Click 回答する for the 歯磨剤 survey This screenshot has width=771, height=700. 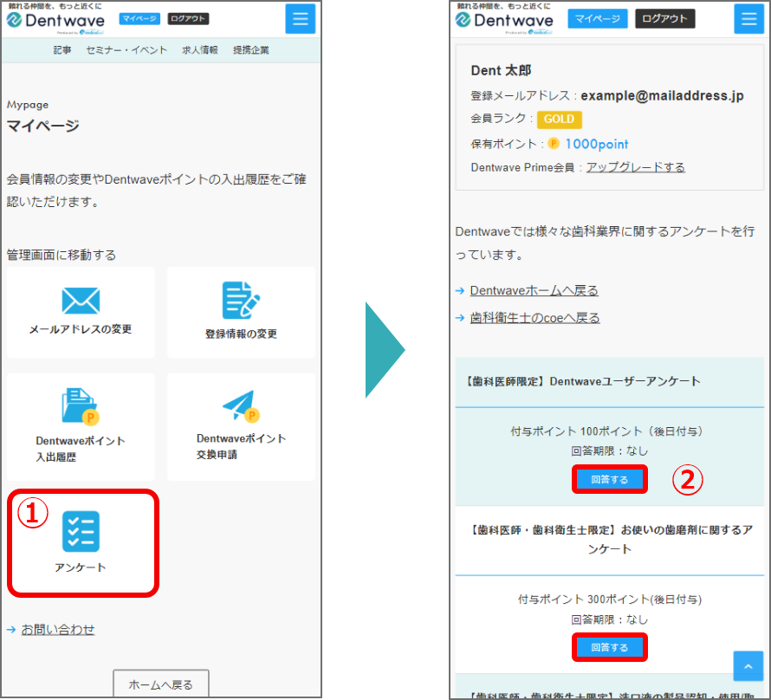click(x=609, y=647)
